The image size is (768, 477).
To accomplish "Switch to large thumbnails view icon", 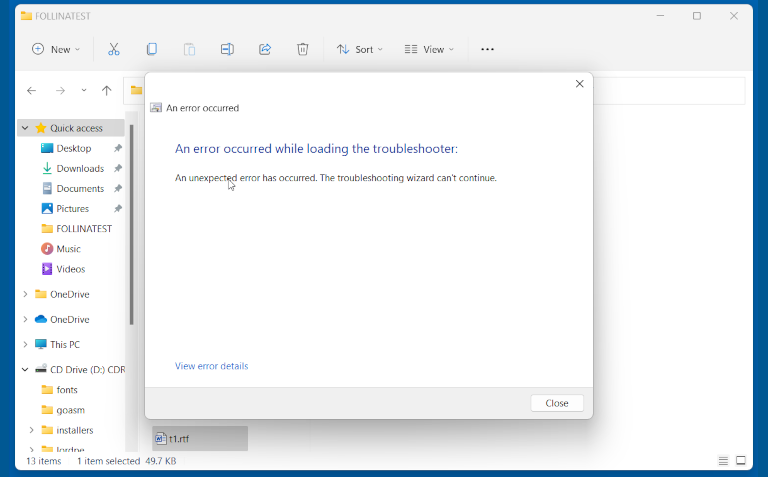I will pyautogui.click(x=741, y=460).
